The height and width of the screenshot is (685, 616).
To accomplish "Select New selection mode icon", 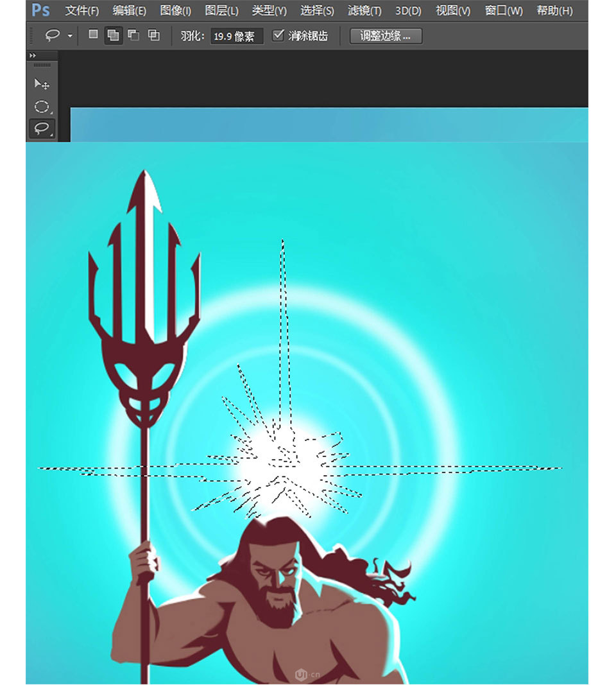I will pos(93,35).
